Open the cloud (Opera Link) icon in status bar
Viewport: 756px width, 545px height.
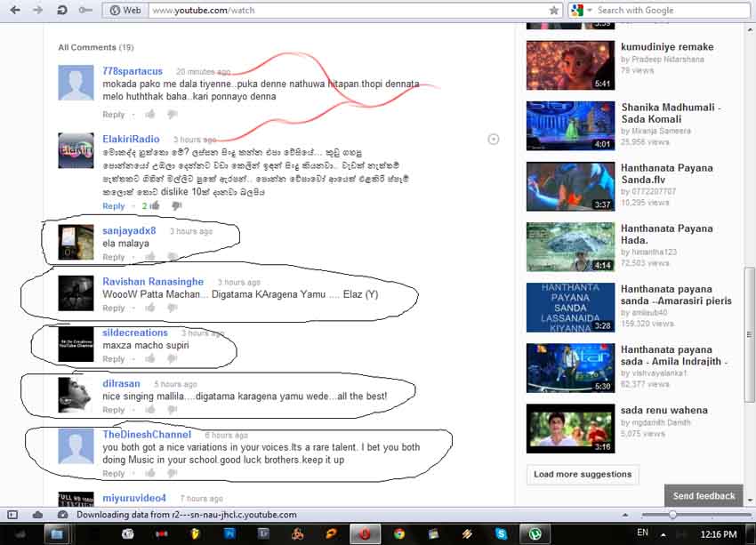click(37, 515)
